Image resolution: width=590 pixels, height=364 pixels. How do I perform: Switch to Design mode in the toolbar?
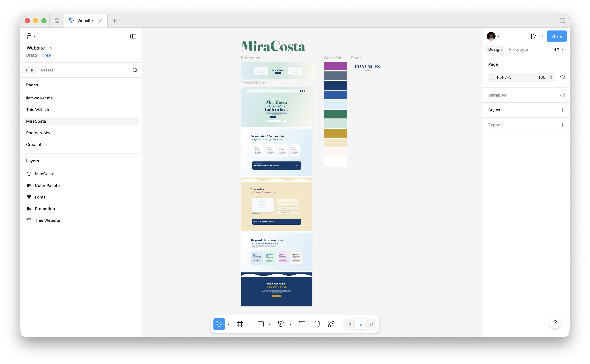pos(360,324)
